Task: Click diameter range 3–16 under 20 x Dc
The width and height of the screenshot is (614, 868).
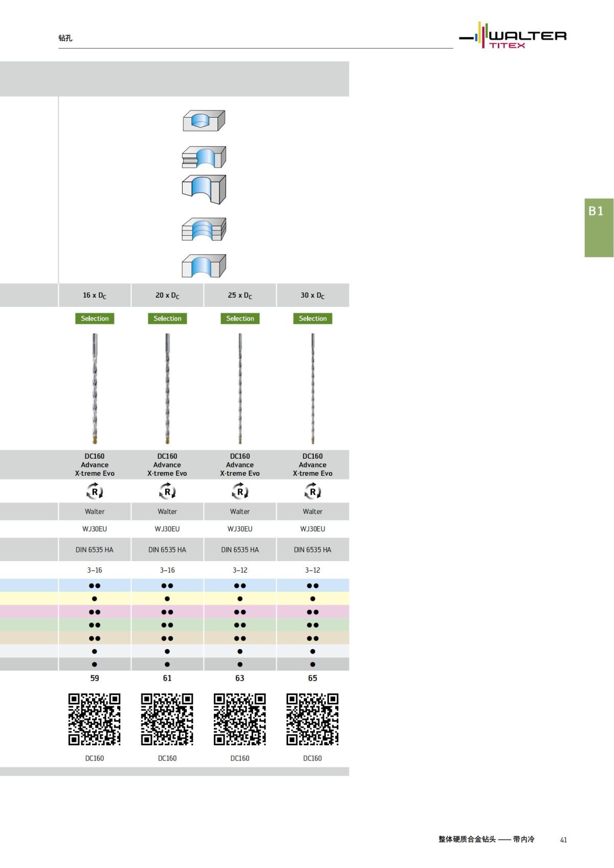Action: point(167,570)
